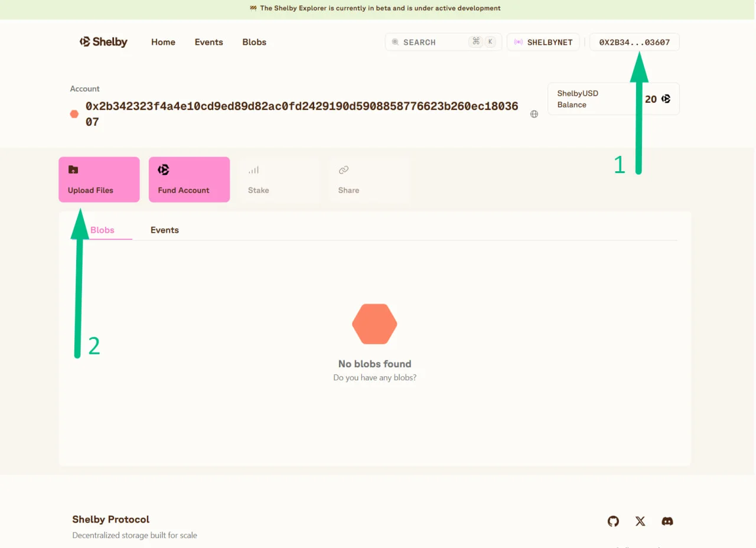Viewport: 756px width, 548px height.
Task: Open Events in the top navigation
Action: tap(209, 42)
